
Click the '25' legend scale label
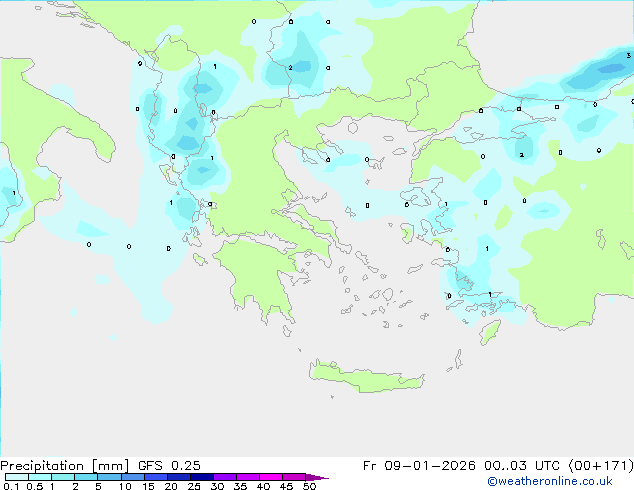tap(194, 486)
